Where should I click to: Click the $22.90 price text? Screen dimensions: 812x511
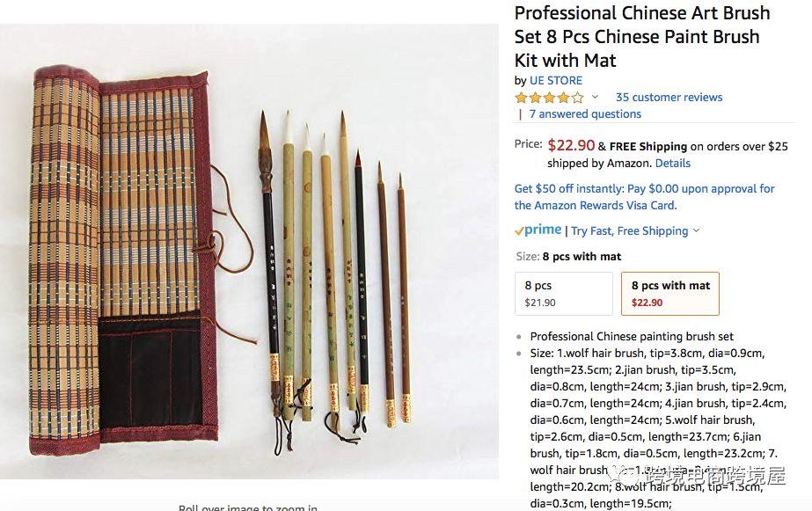coord(571,145)
